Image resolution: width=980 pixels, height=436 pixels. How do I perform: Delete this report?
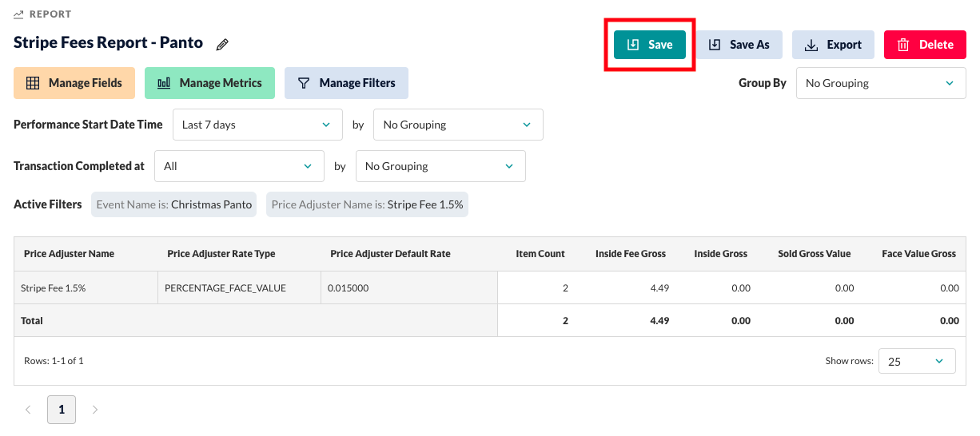tap(926, 45)
